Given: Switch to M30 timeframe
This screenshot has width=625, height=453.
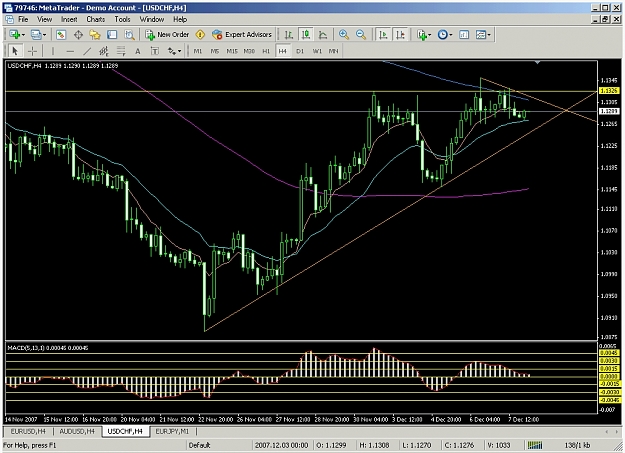Looking at the screenshot, I should [x=249, y=51].
